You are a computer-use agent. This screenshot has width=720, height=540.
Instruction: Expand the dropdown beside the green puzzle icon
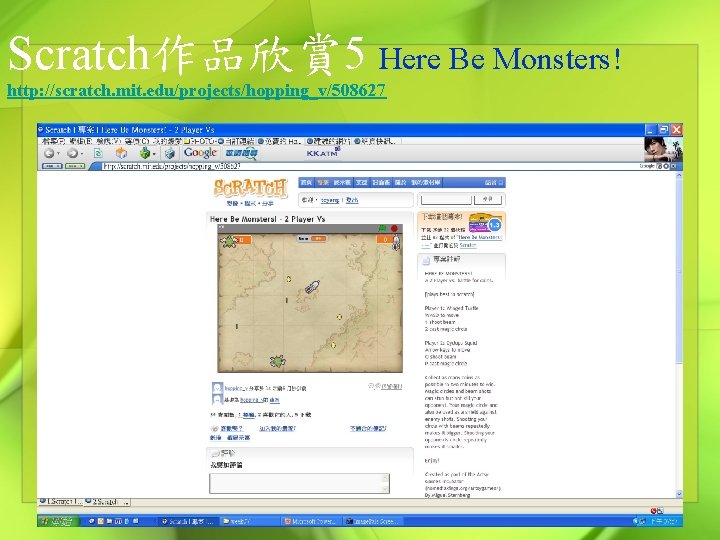[x=154, y=154]
